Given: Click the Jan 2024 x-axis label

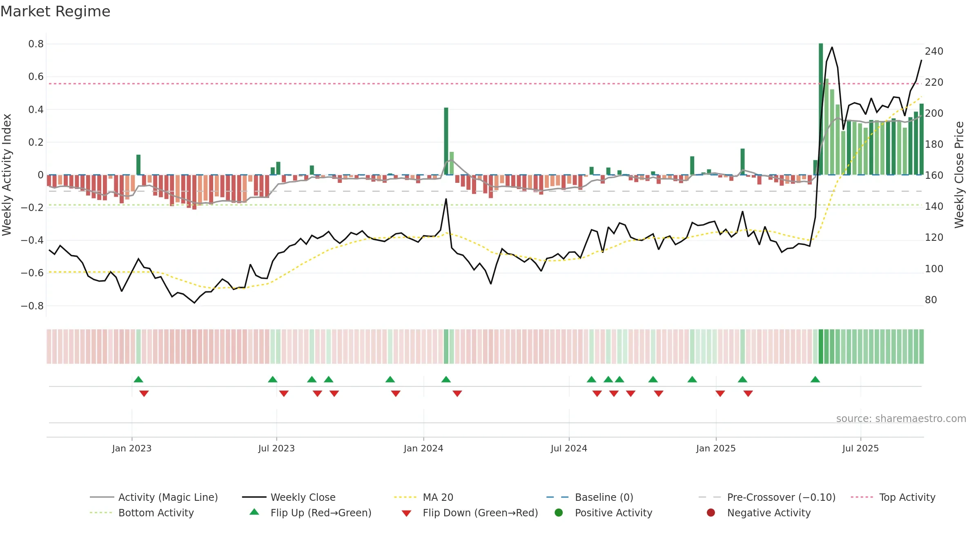Looking at the screenshot, I should point(423,448).
